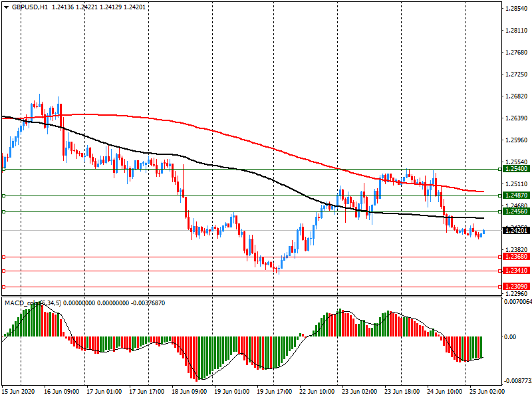
Task: Click the left handle of the 1.23090 line
Action: point(4,287)
